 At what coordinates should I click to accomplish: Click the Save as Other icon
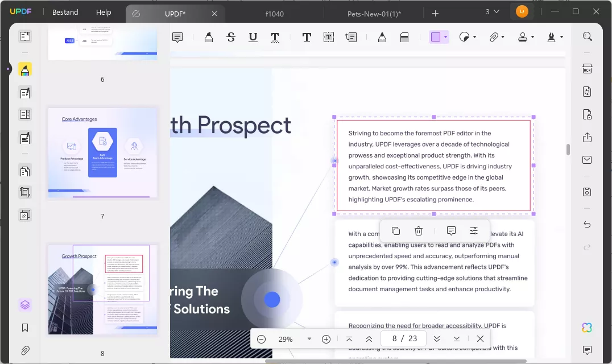click(587, 192)
